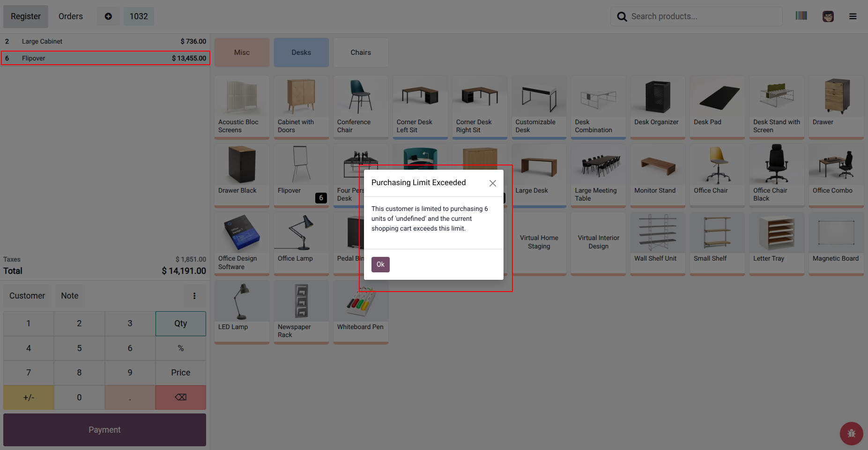868x450 pixels.
Task: Add Virtual Interior Design product
Action: click(599, 244)
